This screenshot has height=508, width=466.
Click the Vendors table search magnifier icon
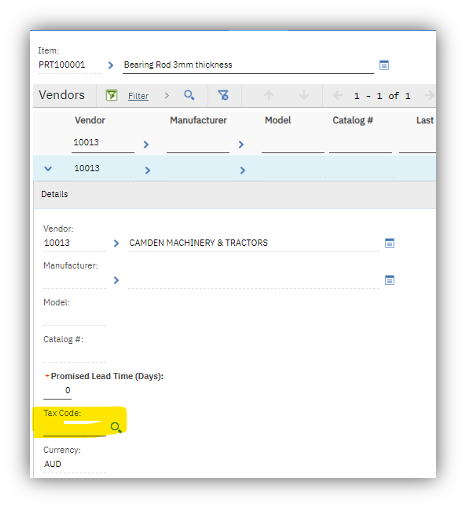pyautogui.click(x=189, y=95)
